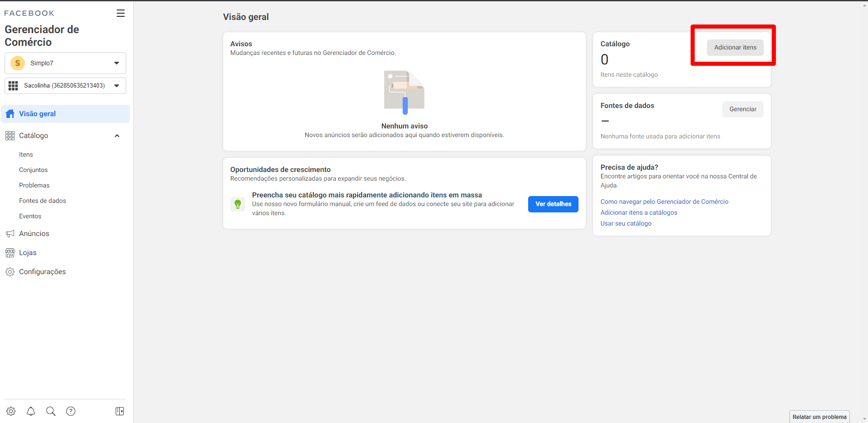The image size is (868, 423).
Task: Go to Anúncios section
Action: (34, 234)
